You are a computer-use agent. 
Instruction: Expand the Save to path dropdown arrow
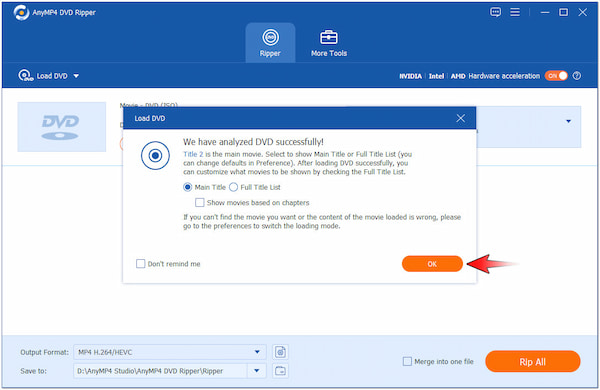[257, 370]
